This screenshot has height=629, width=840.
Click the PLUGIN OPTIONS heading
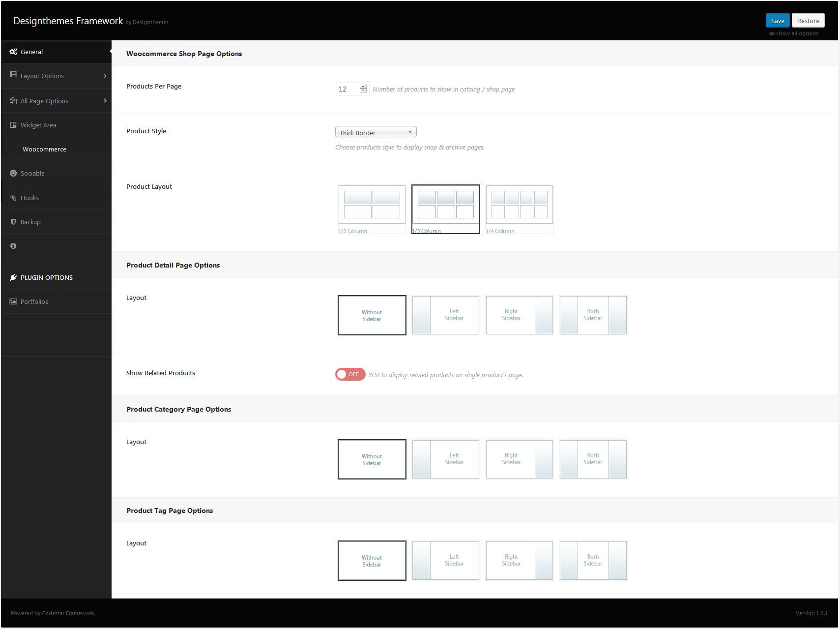point(47,277)
